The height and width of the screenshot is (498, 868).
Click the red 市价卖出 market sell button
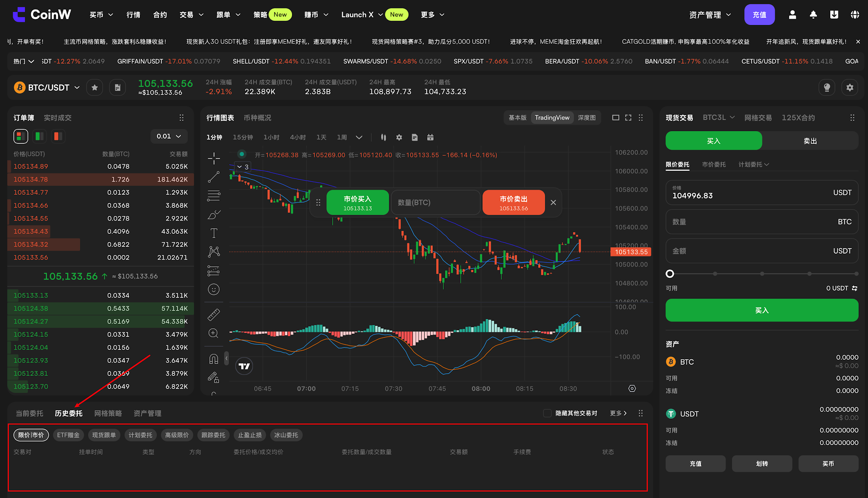coord(513,202)
